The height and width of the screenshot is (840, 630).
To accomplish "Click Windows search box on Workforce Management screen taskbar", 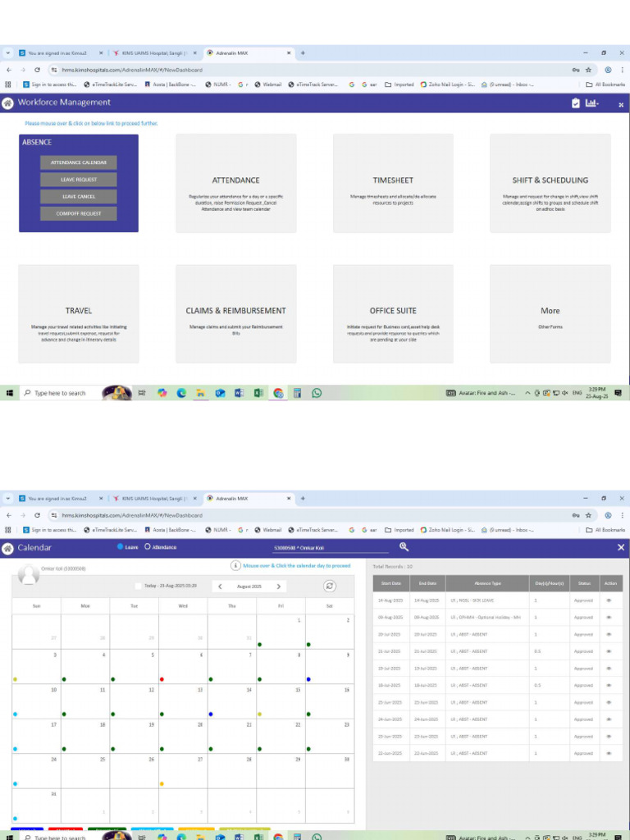I will click(x=61, y=393).
